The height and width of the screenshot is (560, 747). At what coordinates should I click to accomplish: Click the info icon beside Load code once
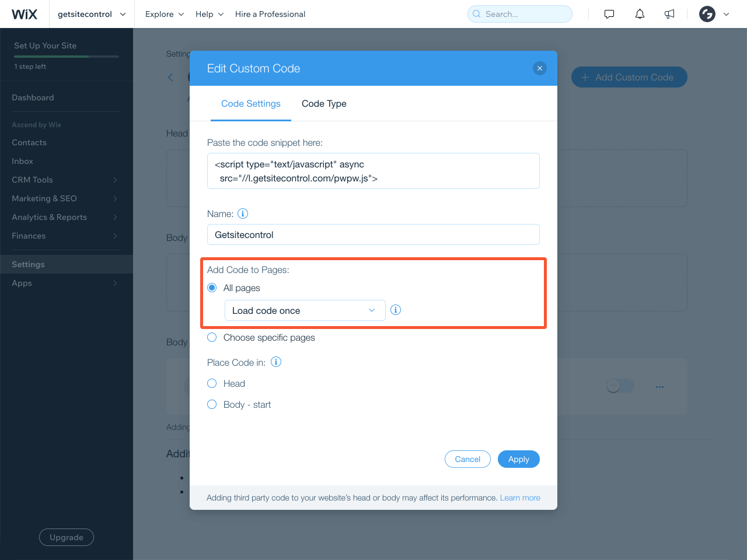396,310
